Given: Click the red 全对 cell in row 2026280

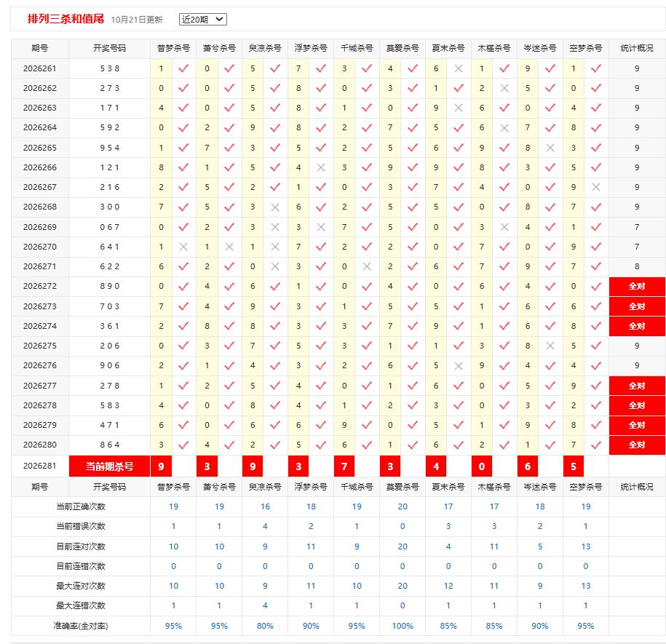Looking at the screenshot, I should pos(637,445).
